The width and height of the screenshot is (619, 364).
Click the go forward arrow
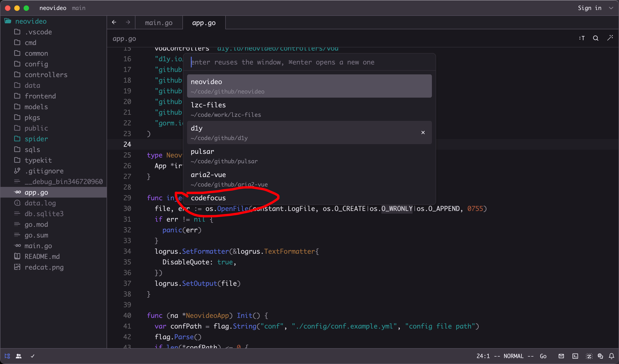128,22
